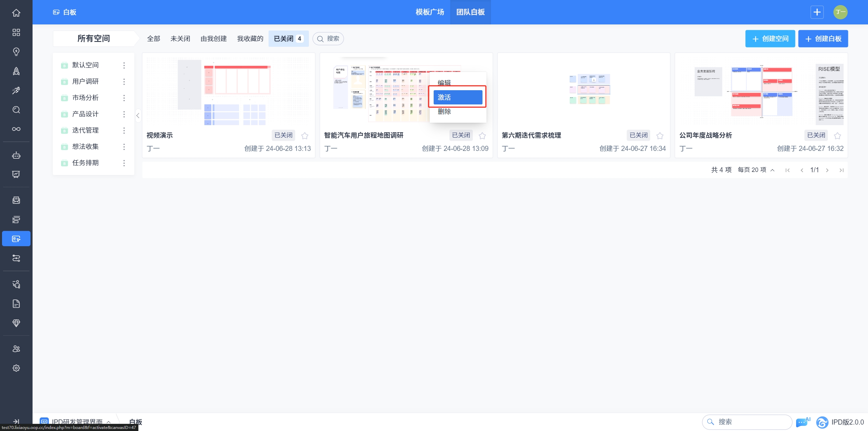Open the 每页 20 项 page size dropdown
This screenshot has width=868, height=431.
[x=756, y=170]
